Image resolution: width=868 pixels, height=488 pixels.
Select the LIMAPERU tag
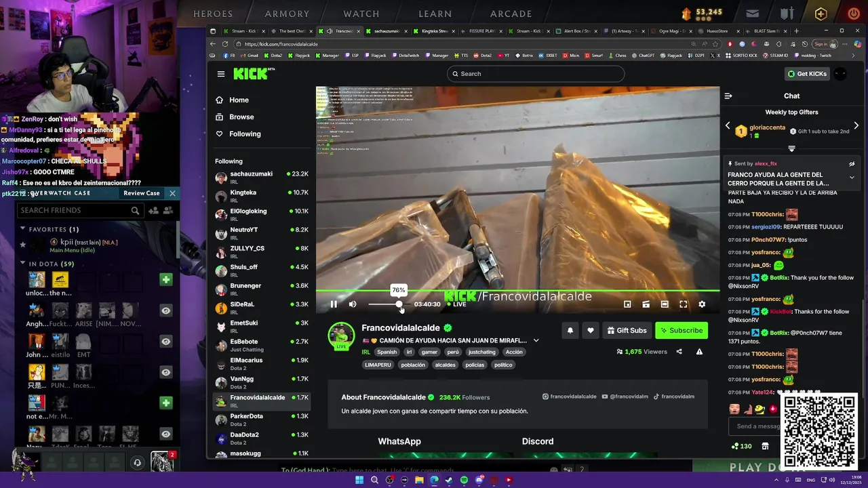378,365
